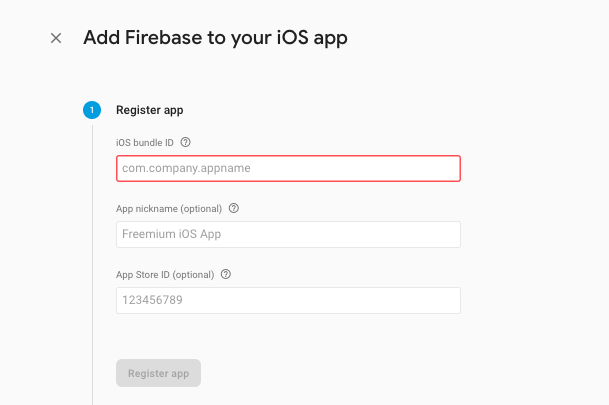This screenshot has height=405, width=609.
Task: Click the com.company.appname placeholder text
Action: coord(186,169)
